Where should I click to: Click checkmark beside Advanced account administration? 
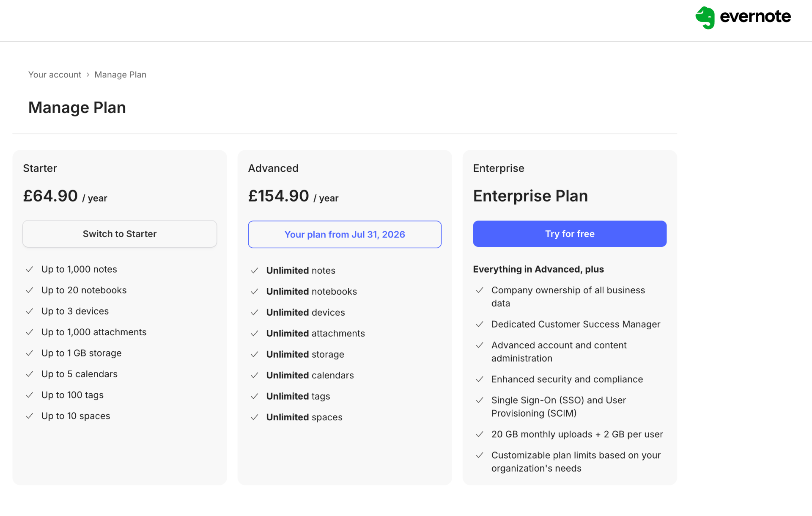coord(480,345)
